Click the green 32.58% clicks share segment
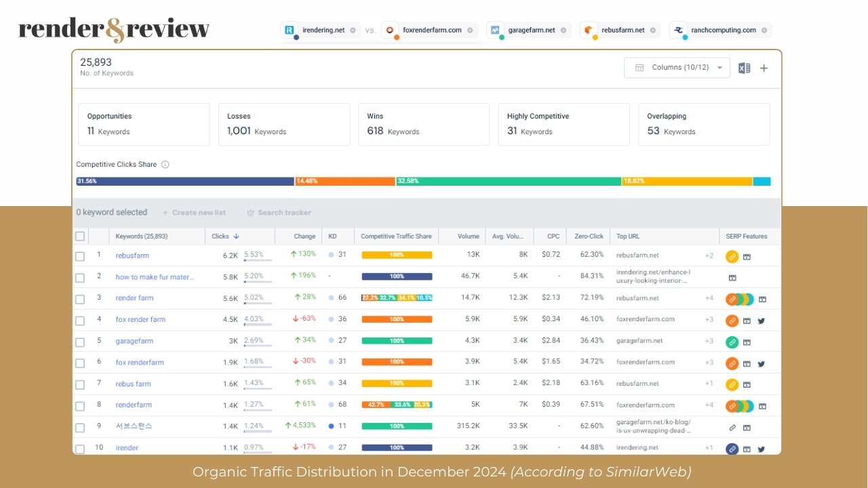 509,182
